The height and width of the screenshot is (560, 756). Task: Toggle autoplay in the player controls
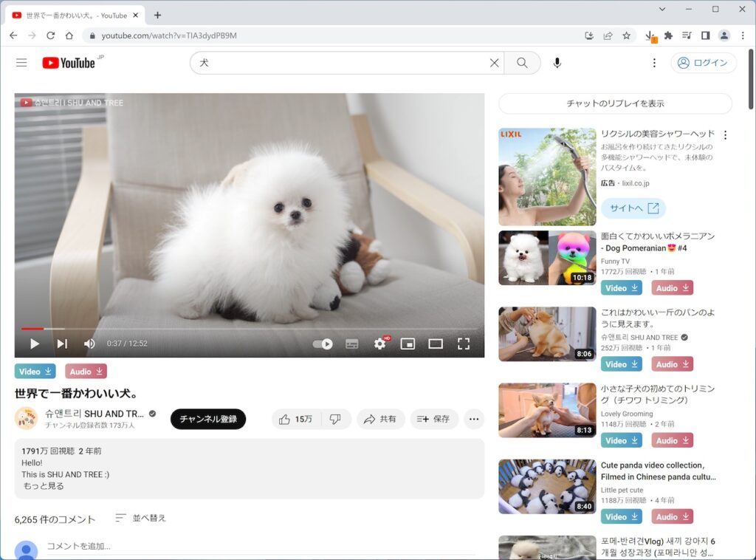click(x=324, y=343)
